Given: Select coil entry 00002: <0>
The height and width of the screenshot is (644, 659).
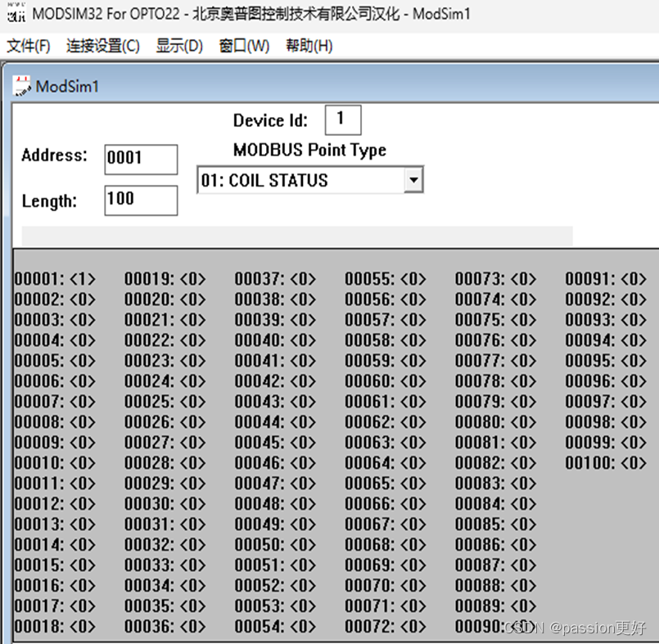Looking at the screenshot, I should pos(55,299).
